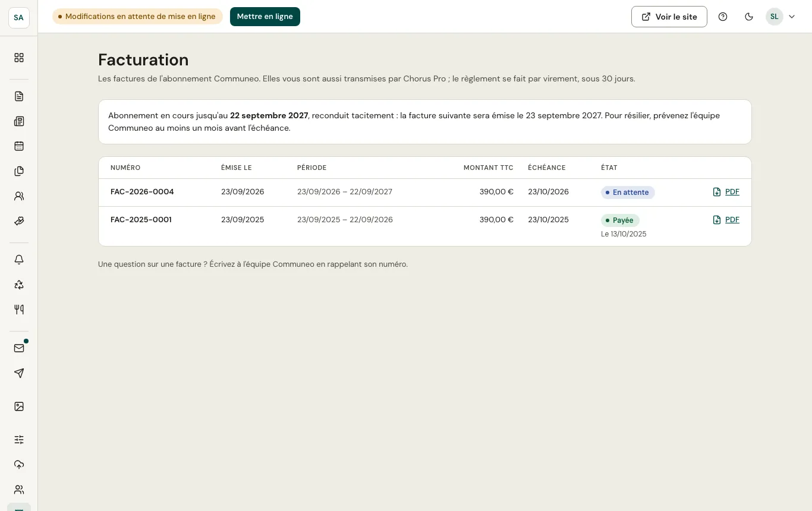Click the Montant TTC column header

coord(489,168)
